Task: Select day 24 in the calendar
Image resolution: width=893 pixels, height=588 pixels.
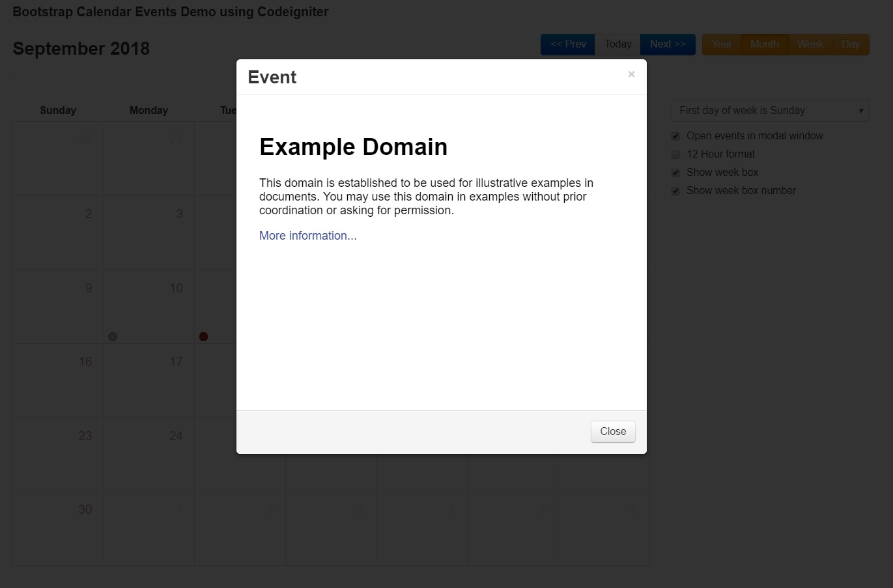Action: point(176,436)
